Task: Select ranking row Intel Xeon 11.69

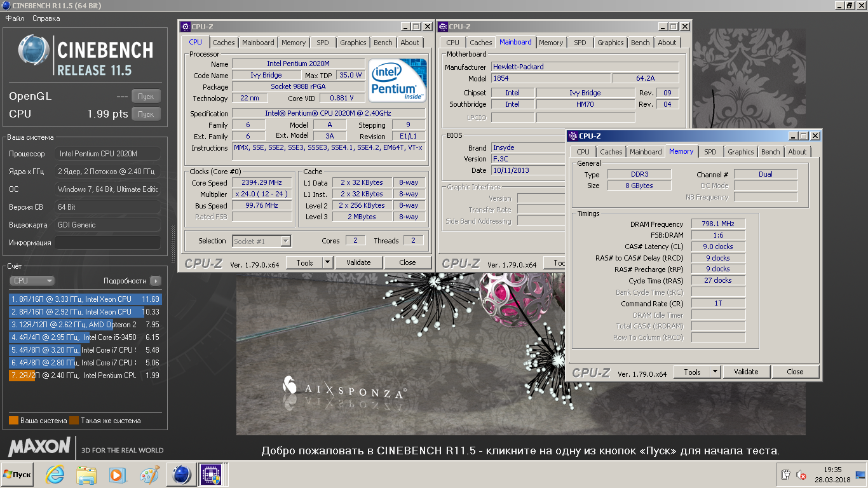Action: coord(85,299)
